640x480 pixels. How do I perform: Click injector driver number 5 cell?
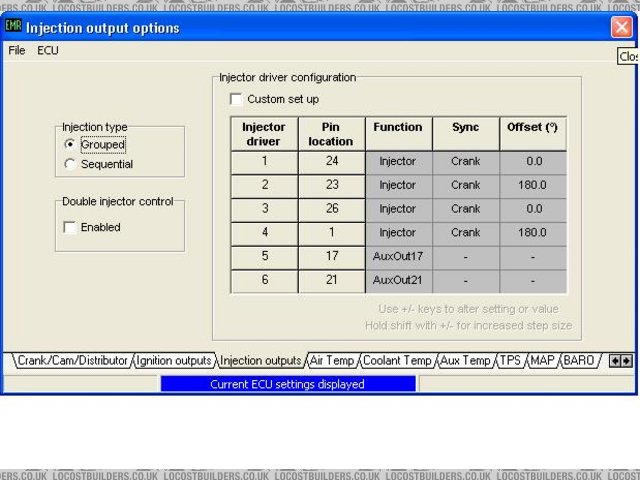click(264, 257)
